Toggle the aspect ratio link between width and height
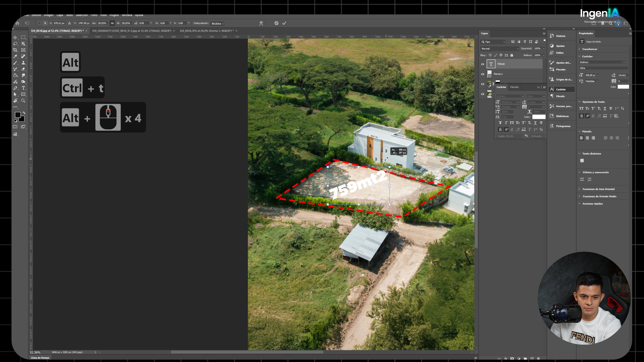Viewport: 644px width, 362px height. click(x=112, y=23)
